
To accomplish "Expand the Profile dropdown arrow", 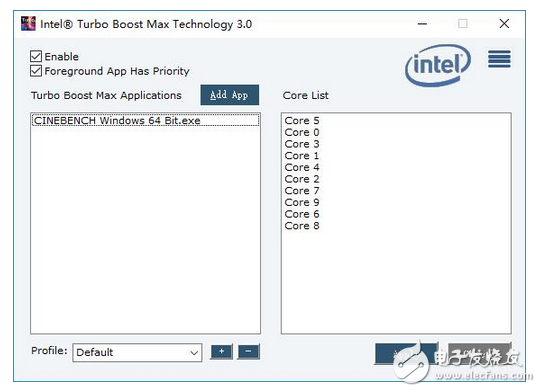I will click(194, 353).
